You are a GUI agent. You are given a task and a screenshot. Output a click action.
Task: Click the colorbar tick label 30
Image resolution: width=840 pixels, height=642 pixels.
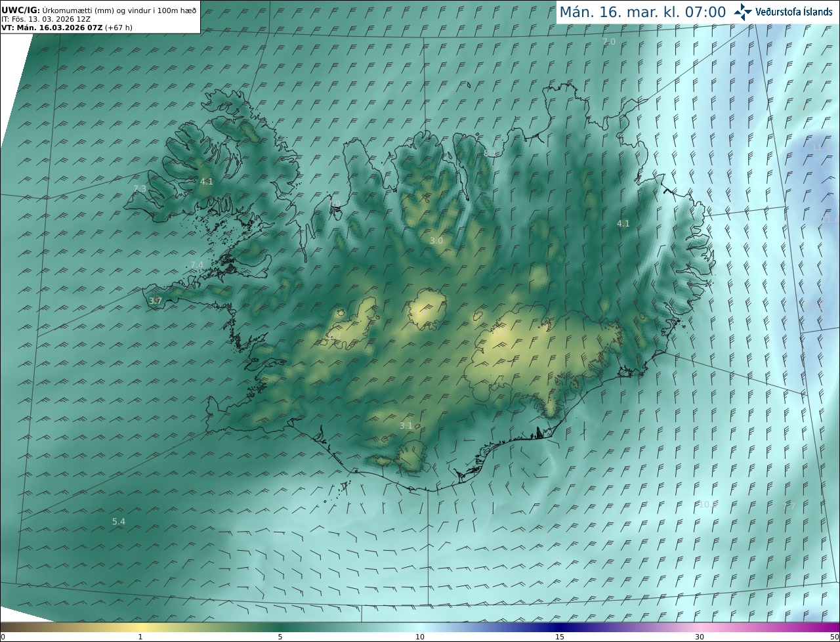tap(700, 637)
